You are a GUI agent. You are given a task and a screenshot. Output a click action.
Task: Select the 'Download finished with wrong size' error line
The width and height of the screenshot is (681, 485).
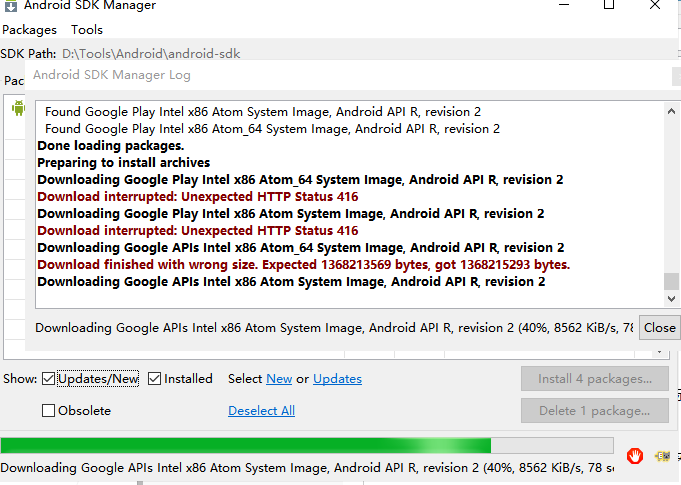[x=304, y=265]
